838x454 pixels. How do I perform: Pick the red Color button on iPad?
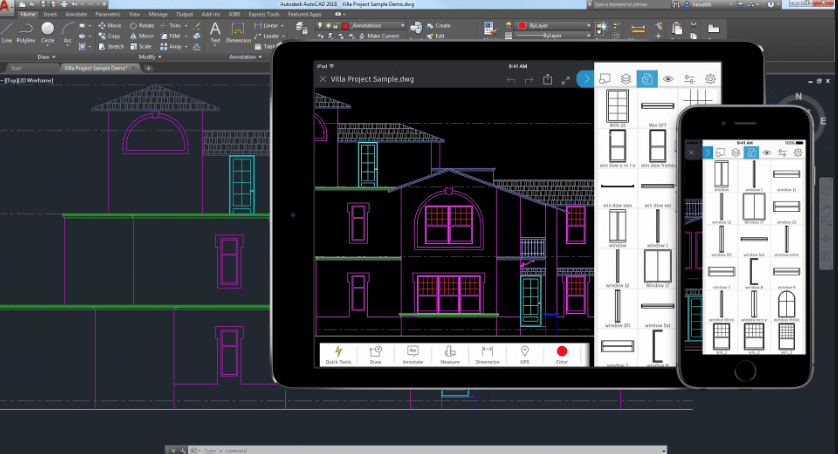click(562, 354)
